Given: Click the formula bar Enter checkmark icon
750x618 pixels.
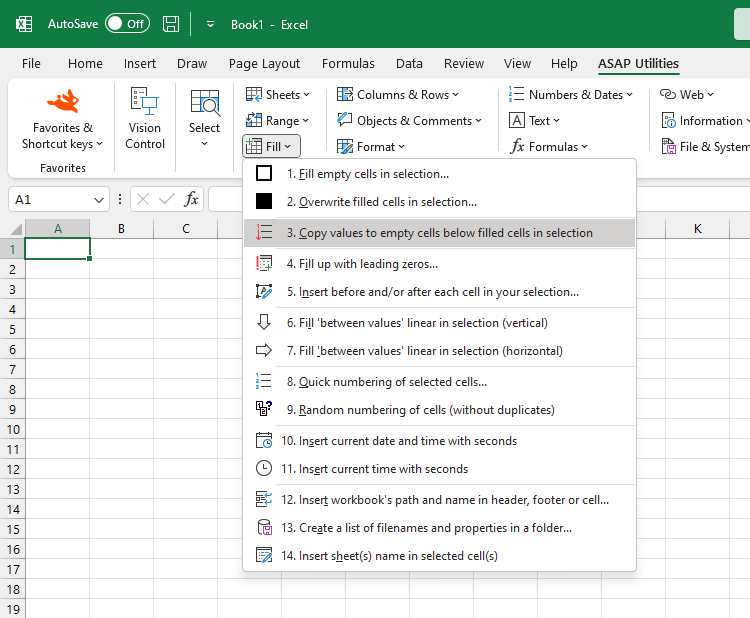Looking at the screenshot, I should tap(166, 199).
